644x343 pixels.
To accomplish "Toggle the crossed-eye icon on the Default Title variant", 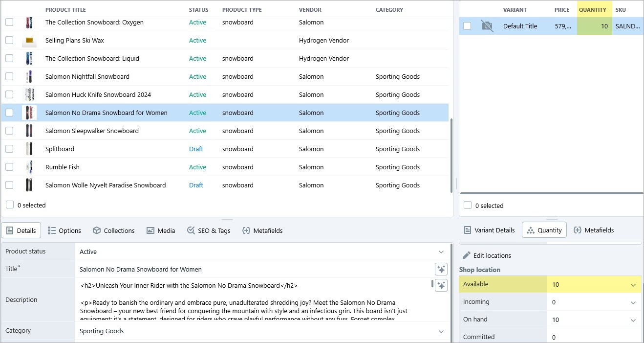I will (x=487, y=26).
